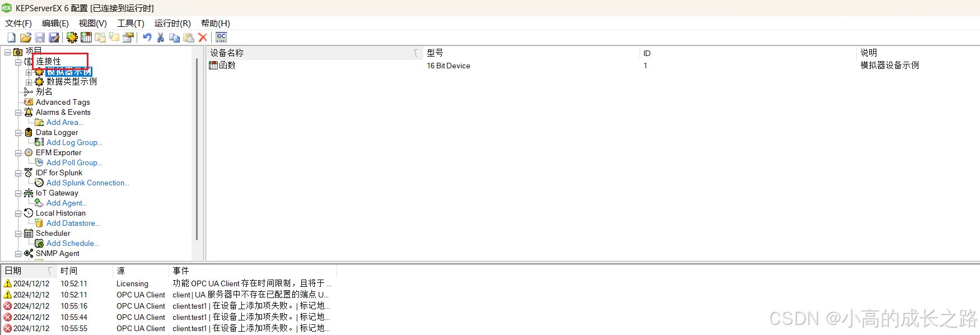This screenshot has width=980, height=335.
Task: Click the Local Historian clock icon
Action: pyautogui.click(x=29, y=213)
